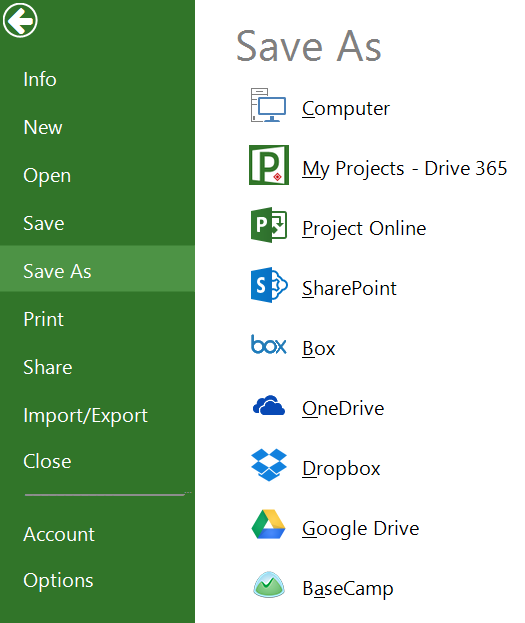Click the My Projects Drive 365 icon
Screen dimensions: 525x623
pyautogui.click(x=269, y=165)
